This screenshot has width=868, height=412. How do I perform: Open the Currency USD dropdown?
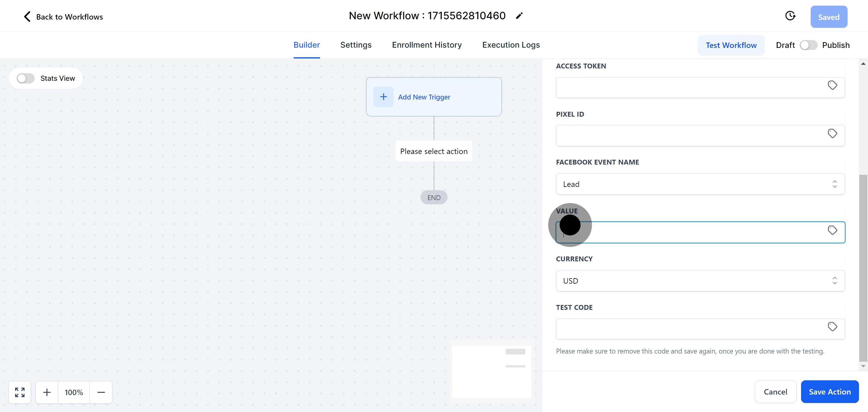pyautogui.click(x=700, y=281)
